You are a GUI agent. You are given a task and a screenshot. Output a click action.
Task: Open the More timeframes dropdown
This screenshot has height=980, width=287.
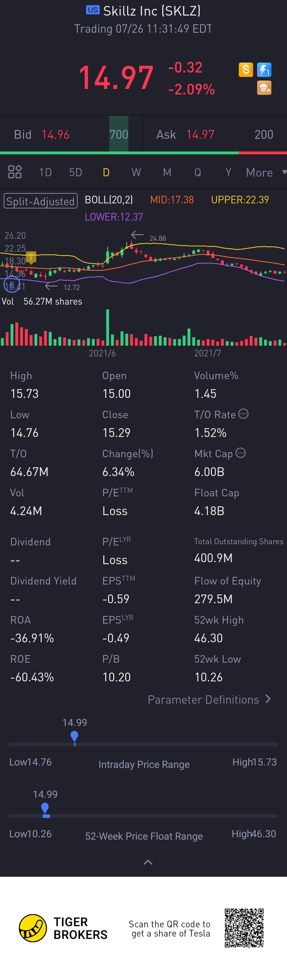pos(265,172)
